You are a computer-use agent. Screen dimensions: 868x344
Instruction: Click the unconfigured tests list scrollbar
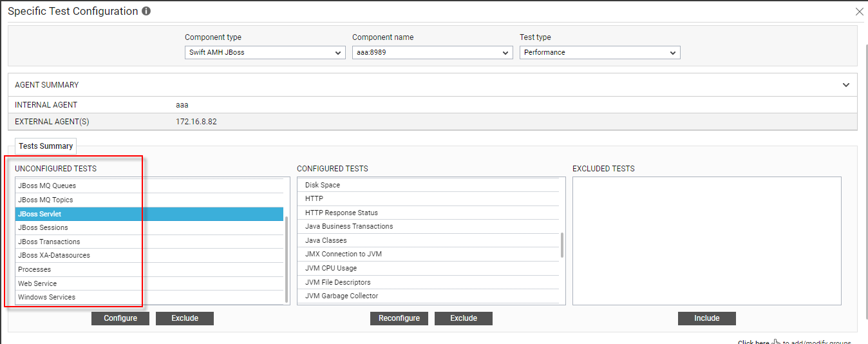(x=287, y=259)
